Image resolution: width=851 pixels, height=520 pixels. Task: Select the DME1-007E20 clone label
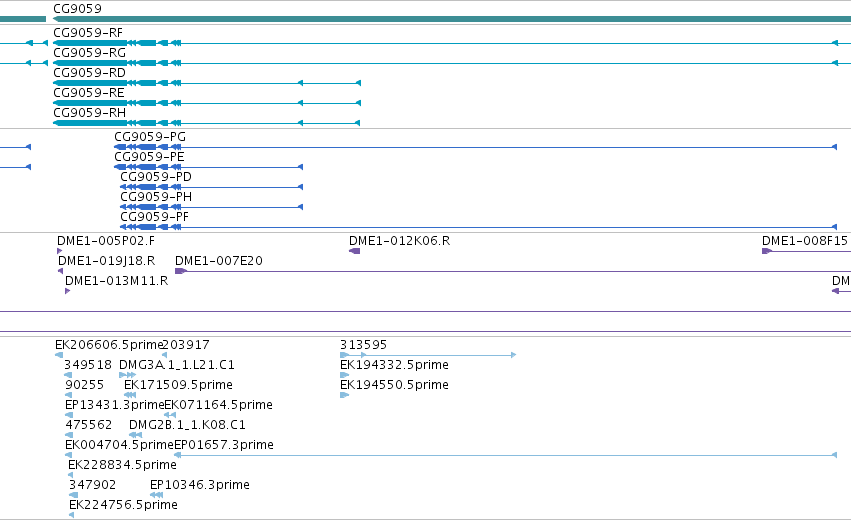(x=219, y=261)
